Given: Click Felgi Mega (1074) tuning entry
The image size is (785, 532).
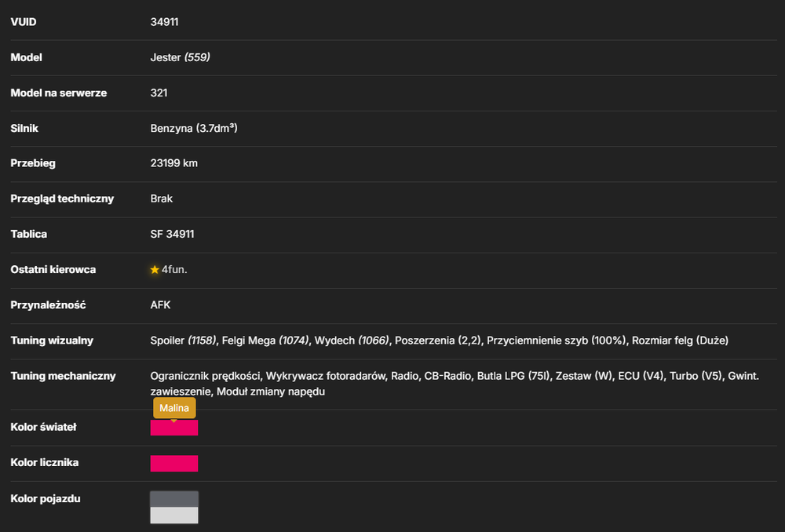Looking at the screenshot, I should pos(265,341).
